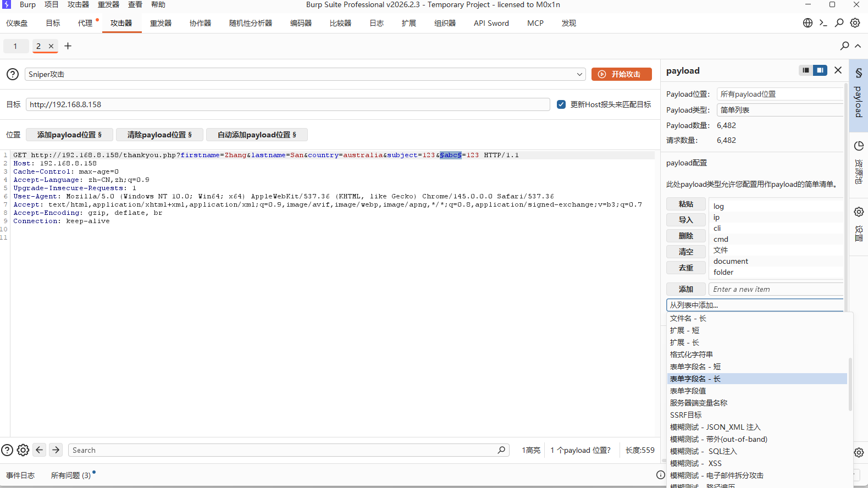This screenshot has width=868, height=488.
Task: Switch to the 重发器 tab
Action: coord(161,23)
